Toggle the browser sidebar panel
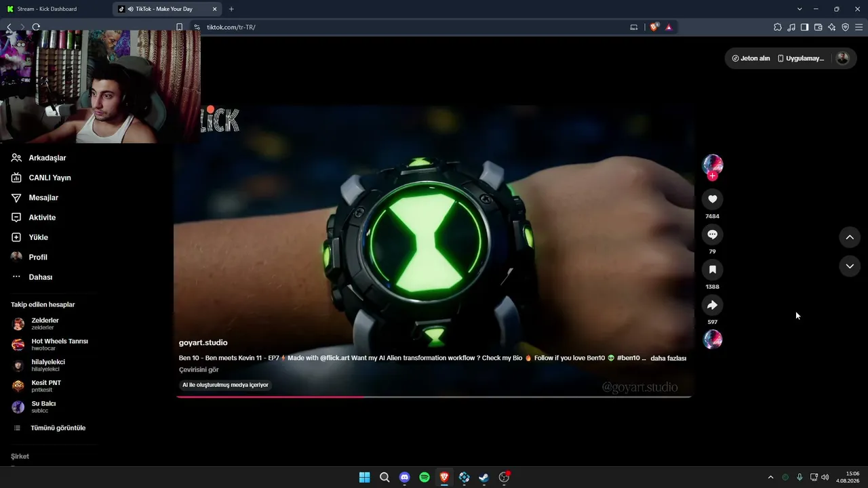868x488 pixels. coord(804,27)
